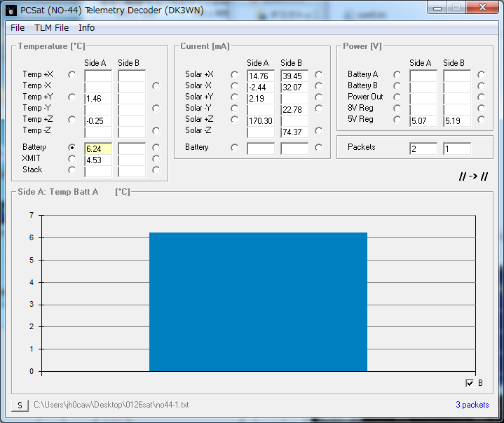Image resolution: width=504 pixels, height=423 pixels.
Task: Click Packets Side A field showing 2
Action: (x=423, y=148)
